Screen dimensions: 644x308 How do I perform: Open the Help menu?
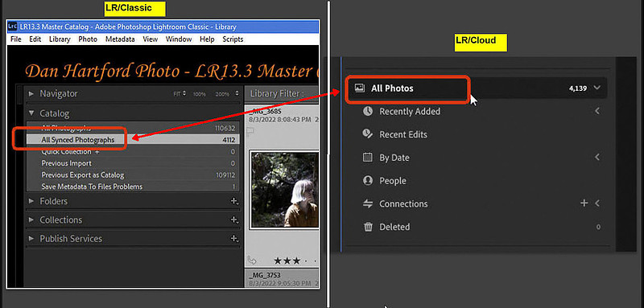207,39
